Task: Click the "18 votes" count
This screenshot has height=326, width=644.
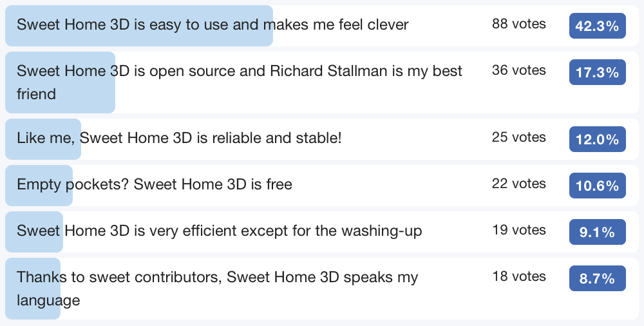Action: (x=518, y=277)
